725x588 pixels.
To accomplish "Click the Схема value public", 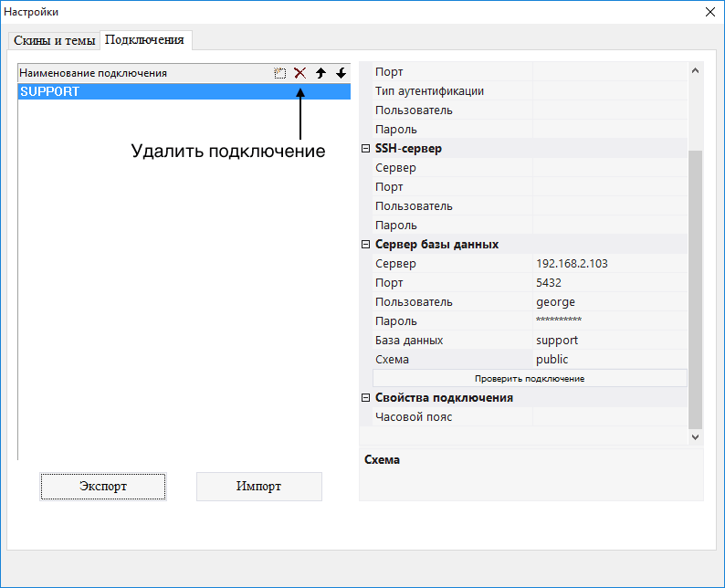I will (x=609, y=360).
